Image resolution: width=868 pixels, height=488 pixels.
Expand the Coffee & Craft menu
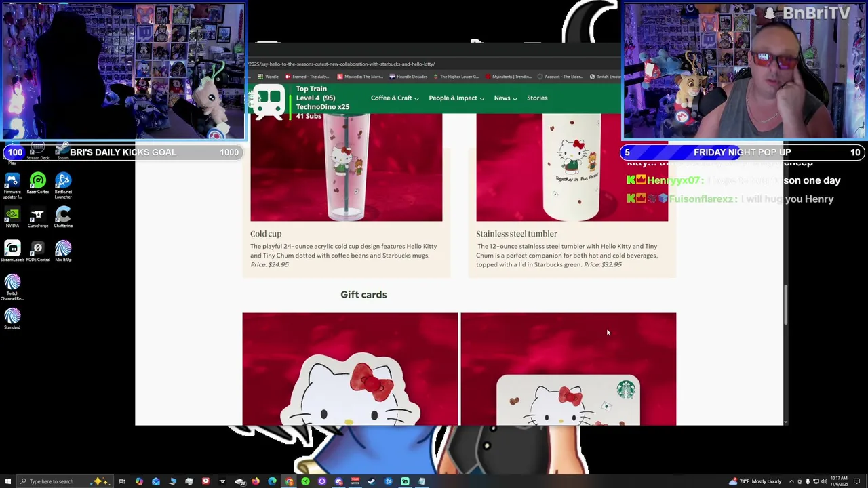click(x=395, y=98)
